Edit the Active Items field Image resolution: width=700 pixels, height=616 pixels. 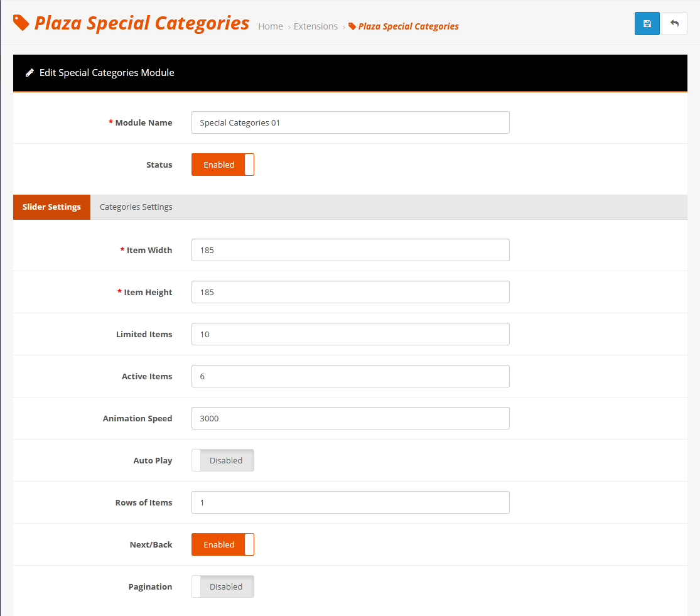point(350,376)
